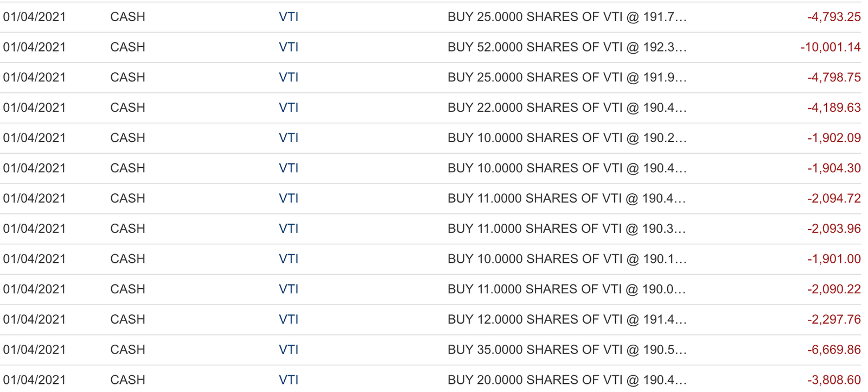
Task: Open VTI link in the -1,902.09 row
Action: tap(289, 138)
